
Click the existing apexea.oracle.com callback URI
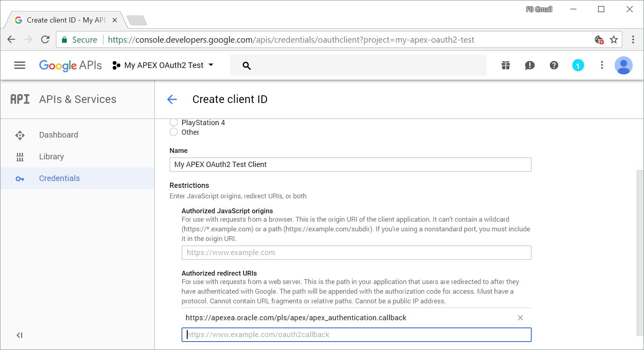click(x=296, y=318)
